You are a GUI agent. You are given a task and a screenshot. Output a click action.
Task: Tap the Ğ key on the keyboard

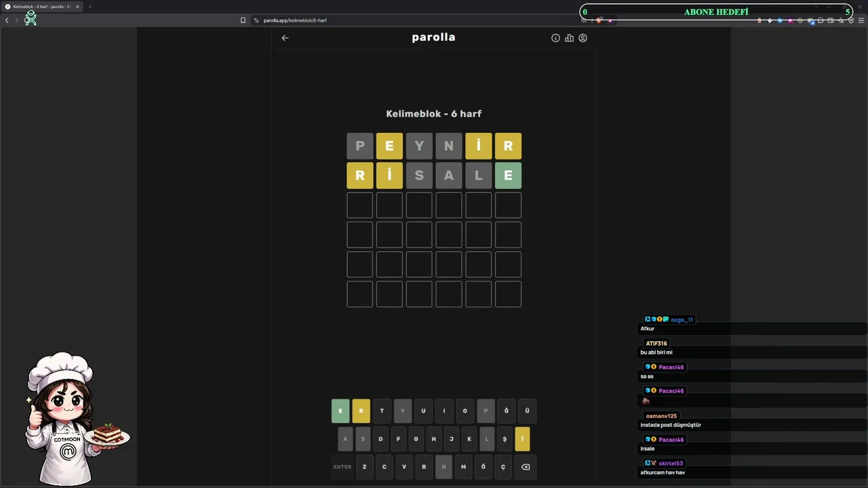(506, 411)
